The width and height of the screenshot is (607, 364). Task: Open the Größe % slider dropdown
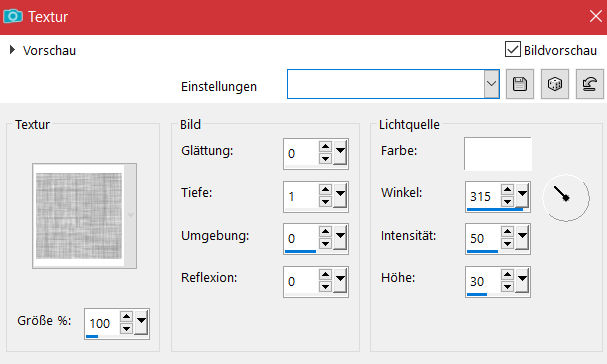pos(141,322)
